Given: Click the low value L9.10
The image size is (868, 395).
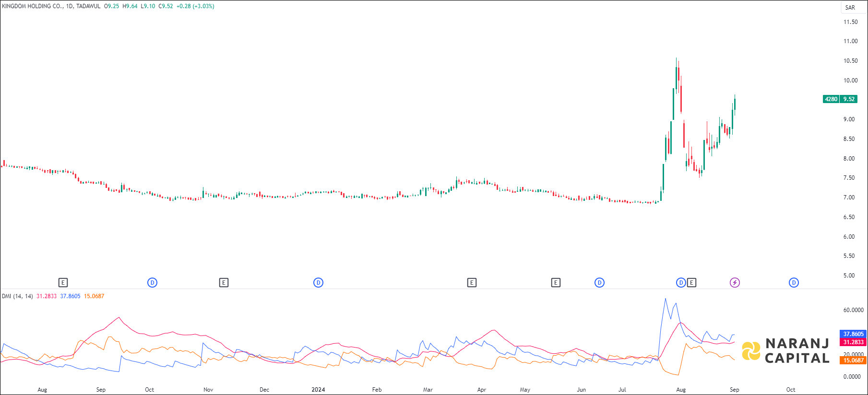Looking at the screenshot, I should pyautogui.click(x=148, y=6).
